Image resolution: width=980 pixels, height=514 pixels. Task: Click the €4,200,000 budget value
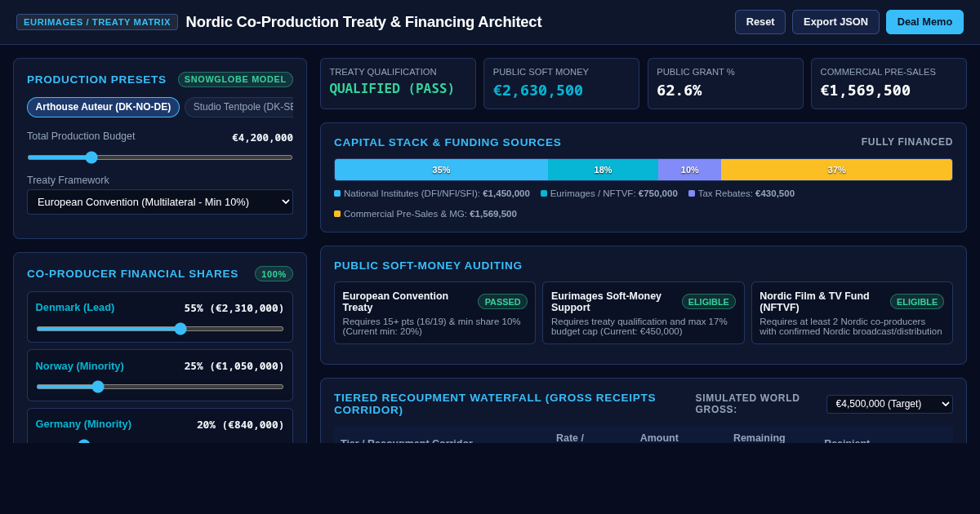262,138
